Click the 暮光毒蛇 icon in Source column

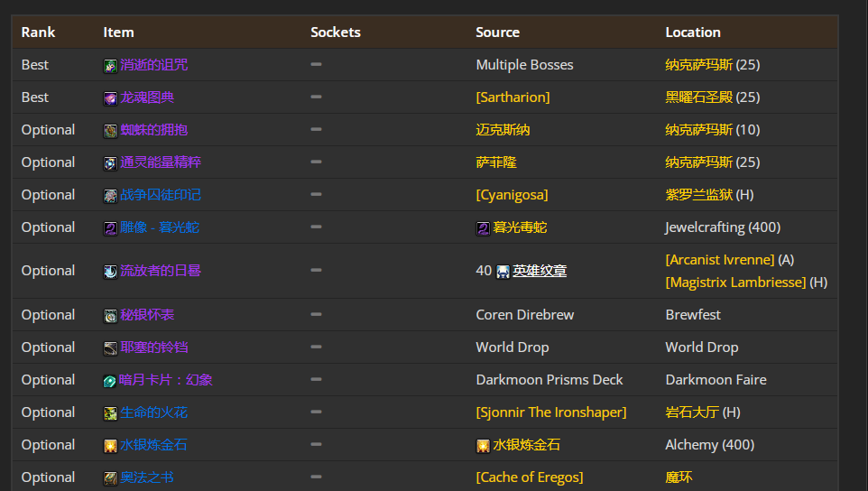[483, 228]
